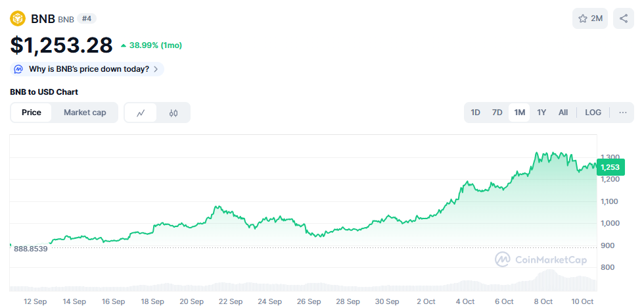Click the BNB coin logo icon
Image resolution: width=644 pixels, height=306 pixels.
click(18, 18)
